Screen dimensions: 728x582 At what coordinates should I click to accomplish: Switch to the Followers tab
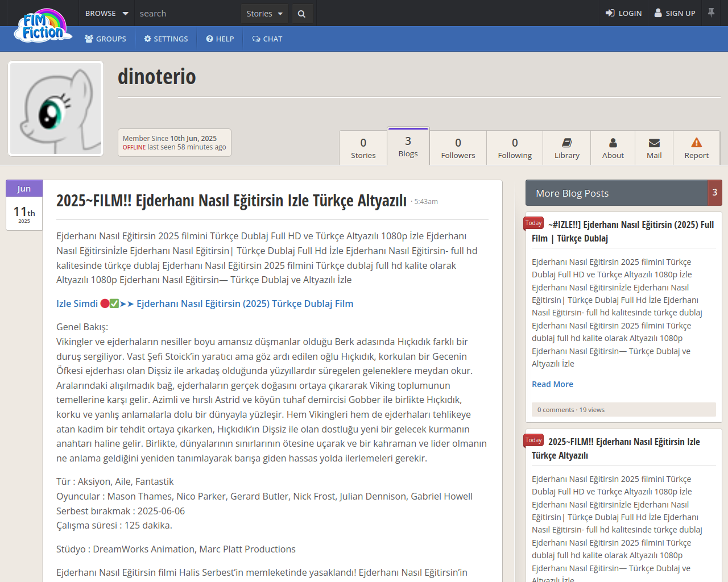458,148
